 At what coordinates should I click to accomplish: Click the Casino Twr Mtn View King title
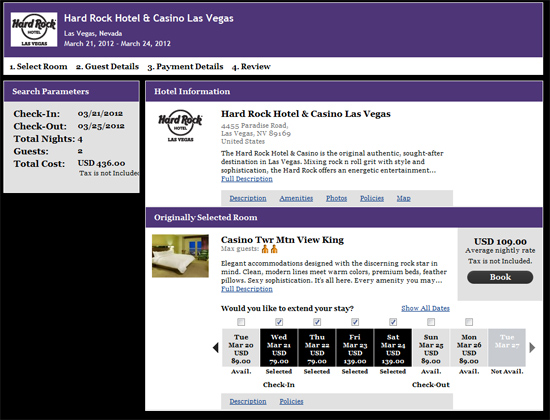[282, 240]
